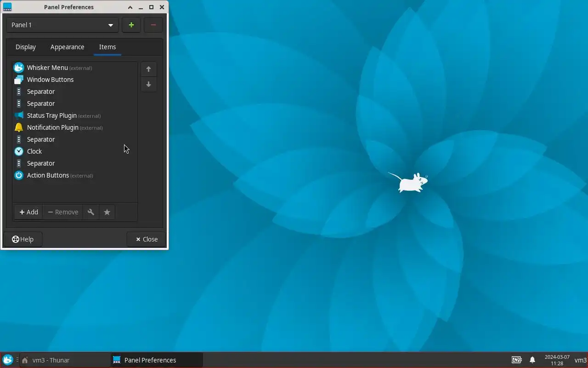Viewport: 588px width, 368px height.
Task: Switch to vm3 - Thunar taskbar window
Action: (x=65, y=360)
